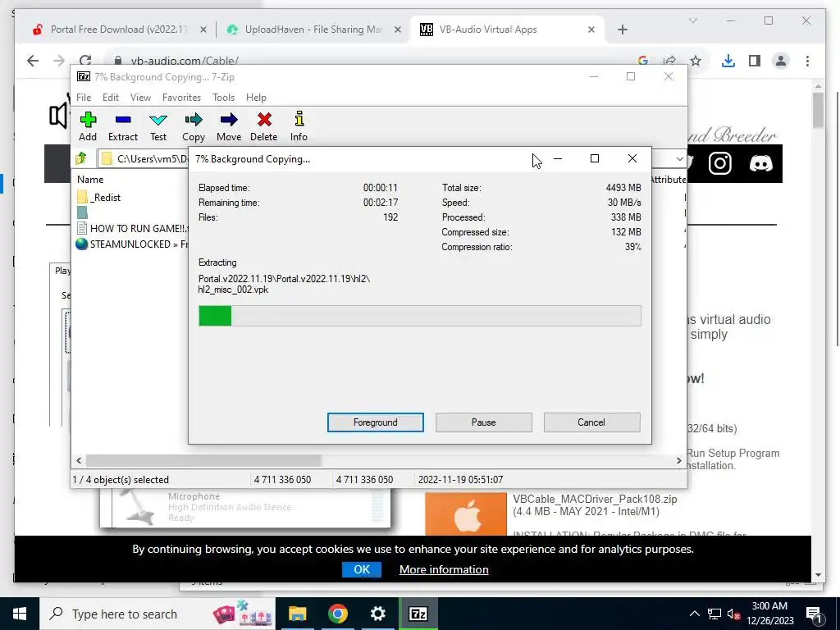Screen dimensions: 840x630
Task: Bookmark this page with the star icon
Action: 696,61
